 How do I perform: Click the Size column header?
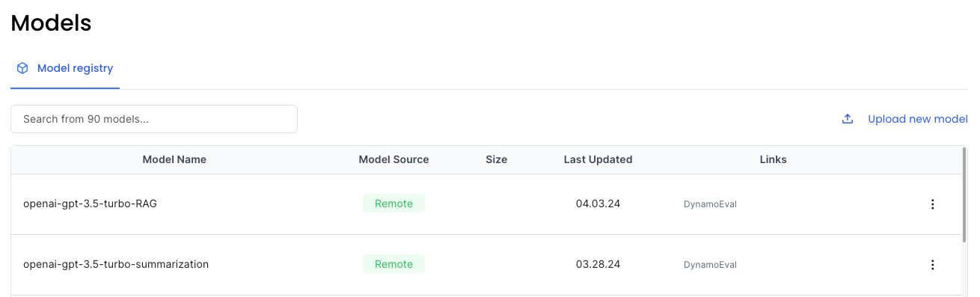[496, 159]
